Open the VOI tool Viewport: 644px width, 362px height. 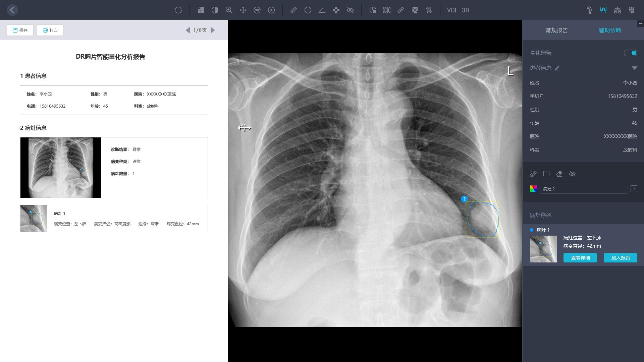click(x=451, y=10)
